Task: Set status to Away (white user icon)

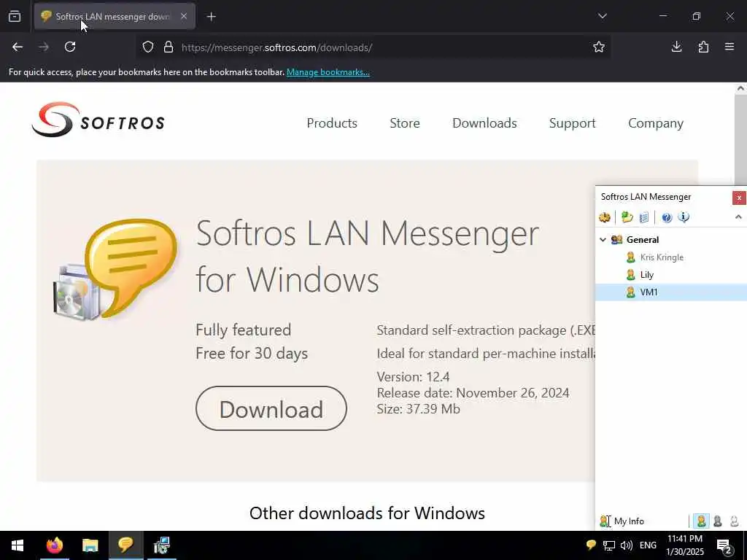Action: pos(734,521)
